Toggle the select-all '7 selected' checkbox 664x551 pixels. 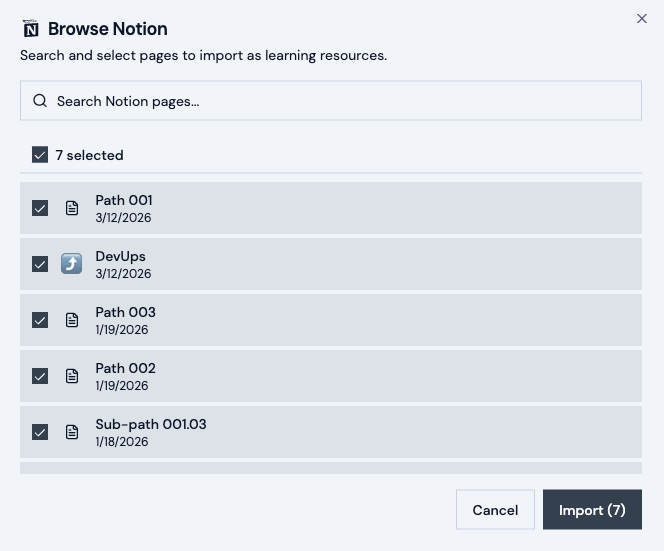[x=40, y=155]
